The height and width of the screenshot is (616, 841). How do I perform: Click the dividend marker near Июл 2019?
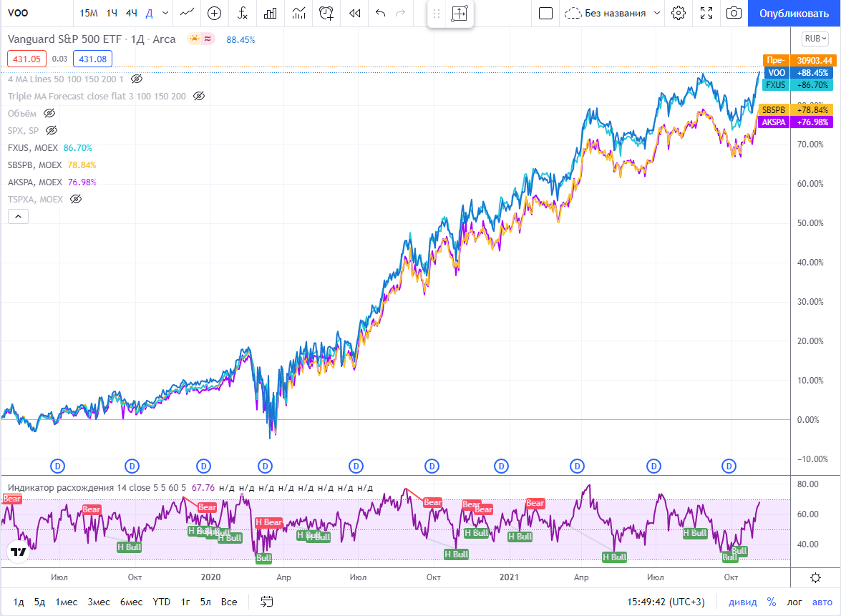[x=57, y=466]
